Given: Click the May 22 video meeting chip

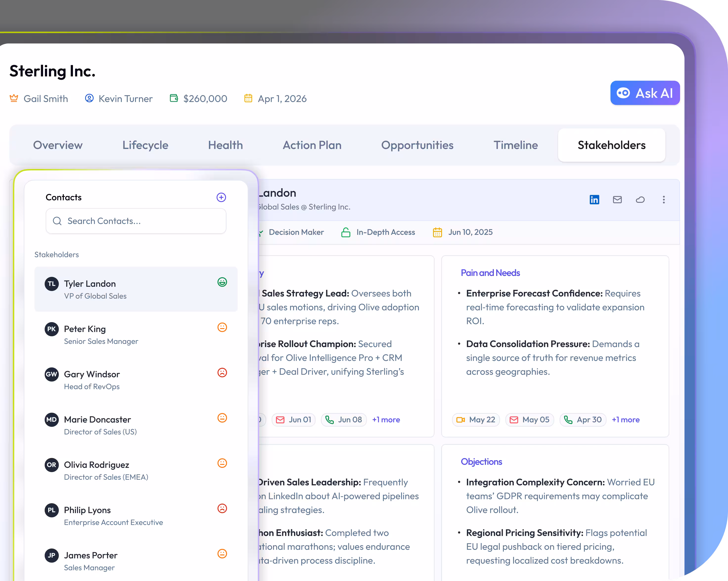Looking at the screenshot, I should (476, 420).
